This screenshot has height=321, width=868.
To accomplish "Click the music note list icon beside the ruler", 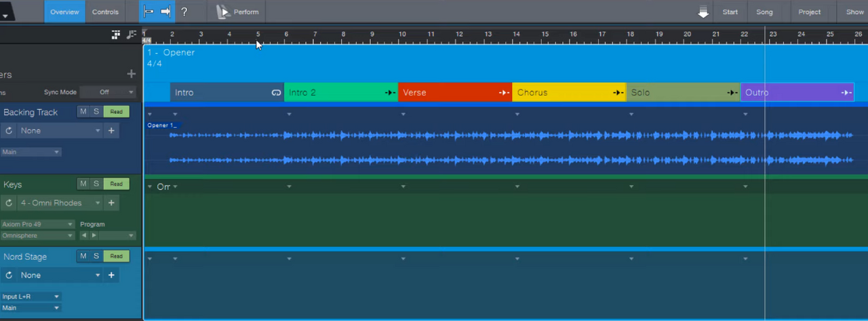I will click(x=132, y=35).
